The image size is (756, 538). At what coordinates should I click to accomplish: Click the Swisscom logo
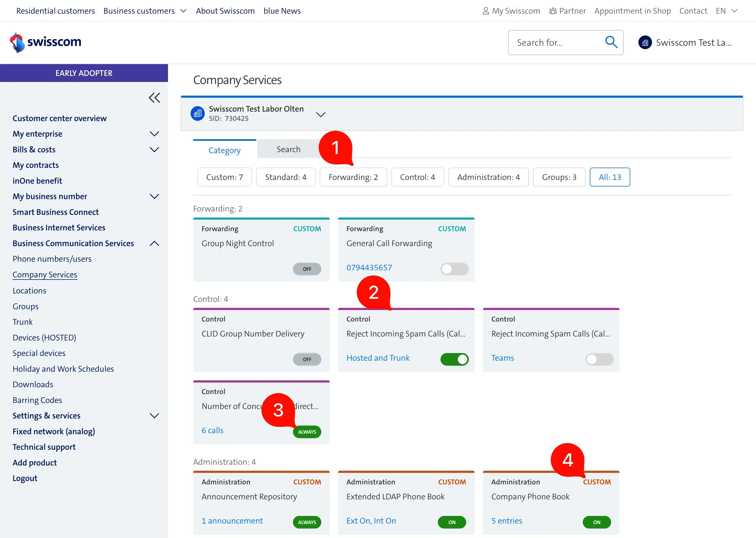(45, 42)
